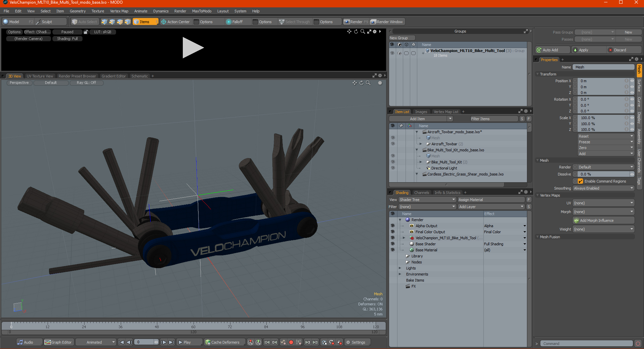
Task: Toggle visibility of Directional Light
Action: point(393,168)
